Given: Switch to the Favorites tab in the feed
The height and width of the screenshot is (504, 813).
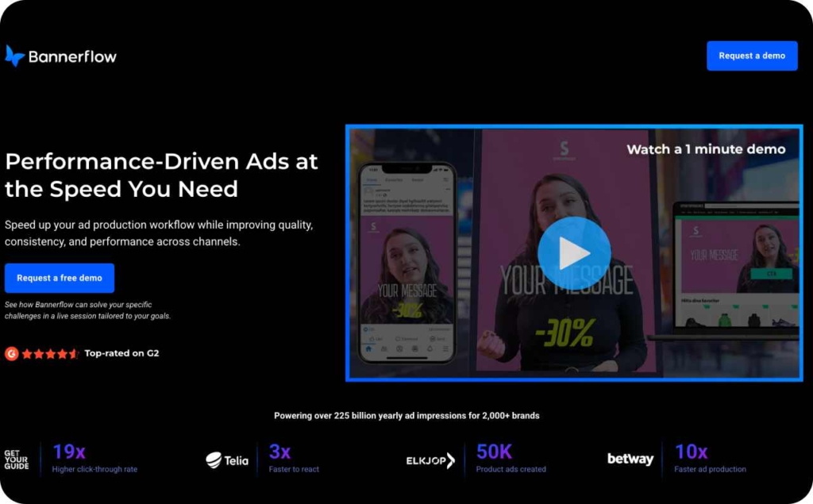Looking at the screenshot, I should [x=394, y=180].
